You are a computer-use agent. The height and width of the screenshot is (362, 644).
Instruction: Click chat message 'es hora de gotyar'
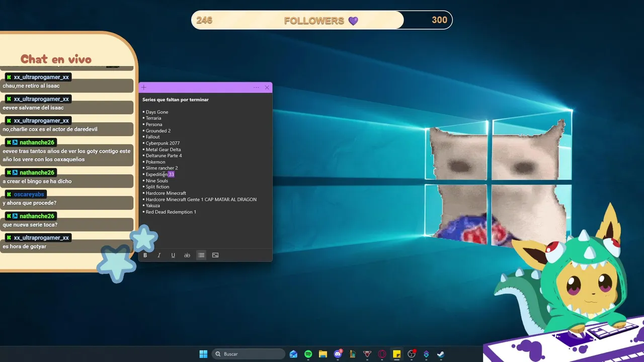coord(24,246)
